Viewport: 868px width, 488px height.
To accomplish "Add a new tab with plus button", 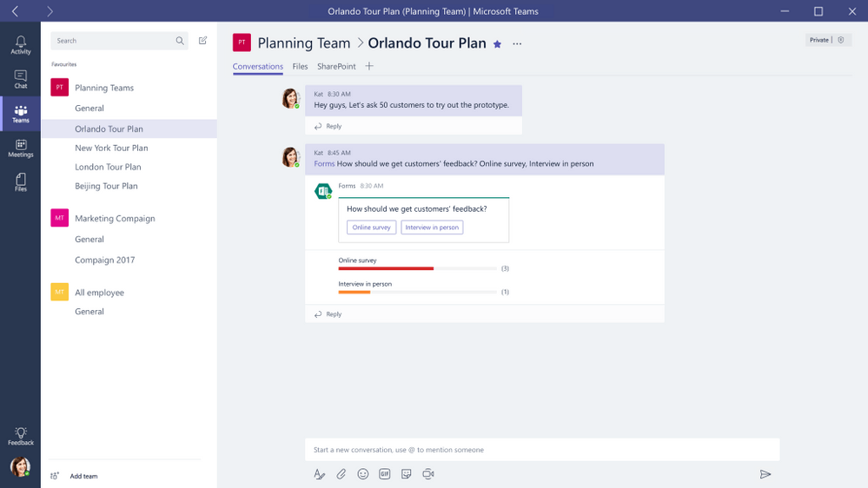I will tap(369, 67).
